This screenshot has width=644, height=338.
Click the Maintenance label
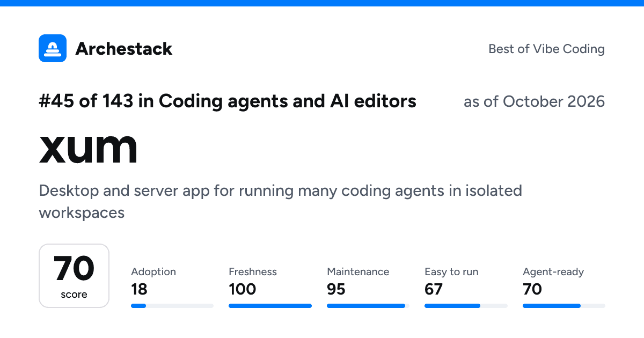358,272
